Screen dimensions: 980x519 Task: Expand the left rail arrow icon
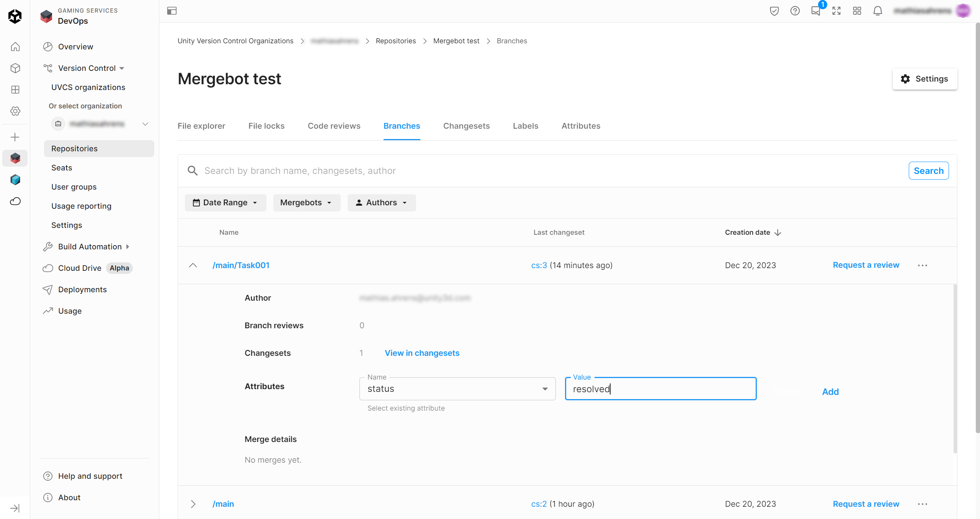click(15, 508)
